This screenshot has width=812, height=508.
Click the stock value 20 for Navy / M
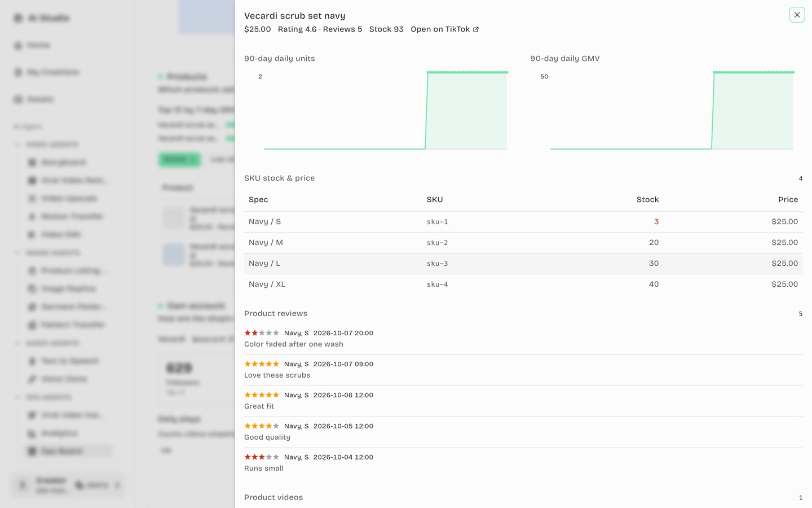coord(654,243)
